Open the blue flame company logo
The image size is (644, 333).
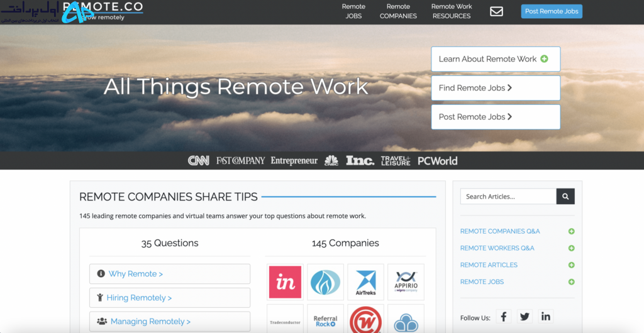click(x=325, y=282)
